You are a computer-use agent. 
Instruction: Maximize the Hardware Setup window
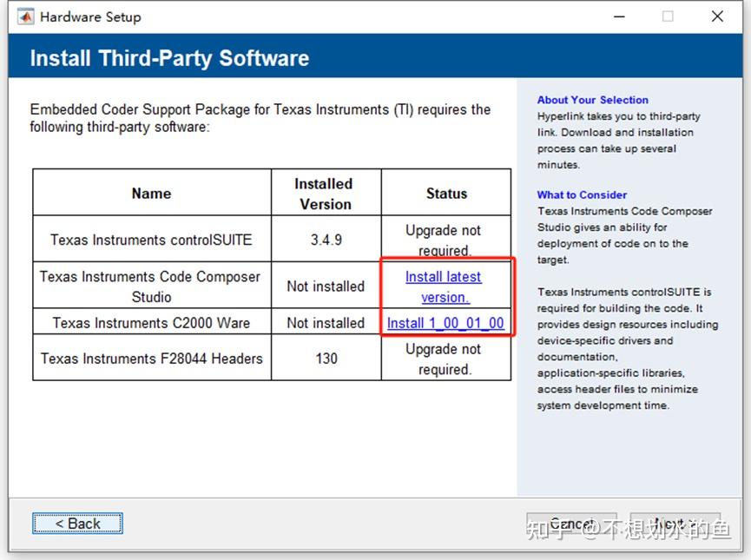668,16
